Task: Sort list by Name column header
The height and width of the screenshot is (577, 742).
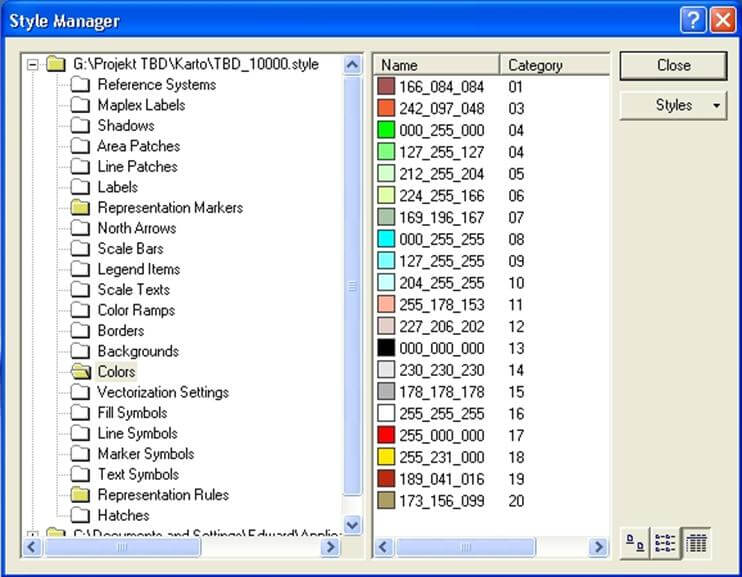Action: pyautogui.click(x=435, y=65)
